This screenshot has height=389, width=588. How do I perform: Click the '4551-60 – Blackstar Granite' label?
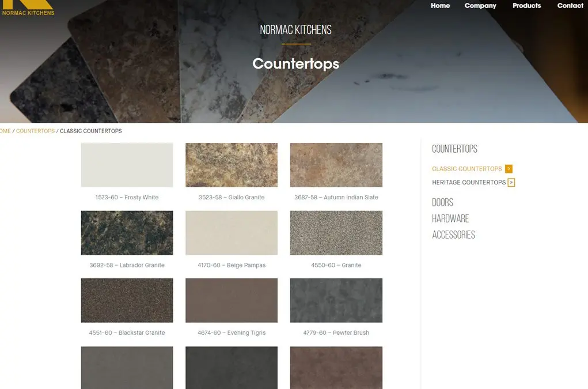click(127, 333)
